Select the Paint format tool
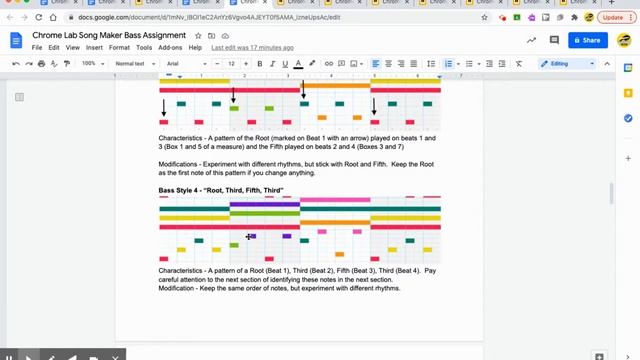The width and height of the screenshot is (640, 360). (x=67, y=64)
